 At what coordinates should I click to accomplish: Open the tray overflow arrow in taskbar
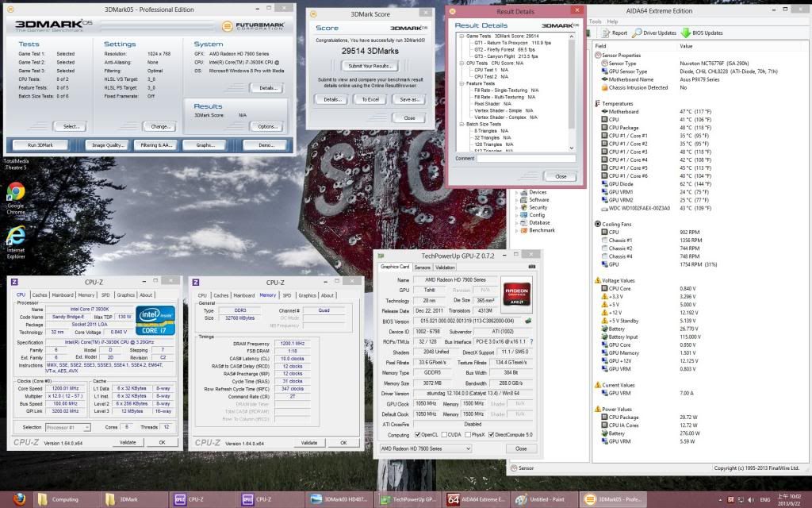coord(720,500)
